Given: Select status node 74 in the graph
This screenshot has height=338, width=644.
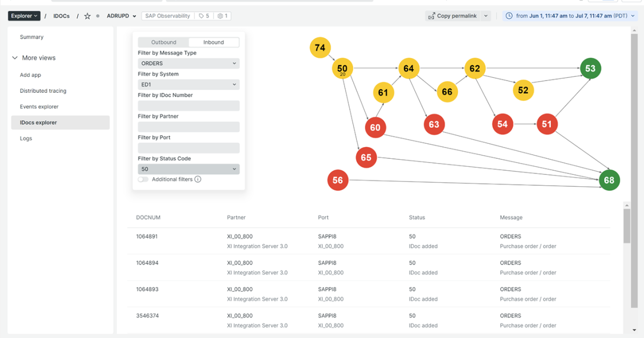Looking at the screenshot, I should click(320, 48).
